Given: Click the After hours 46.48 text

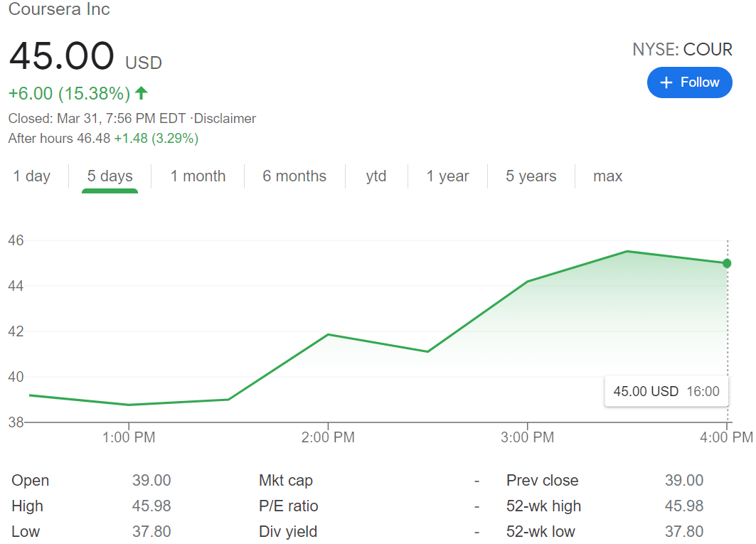Looking at the screenshot, I should point(59,139).
